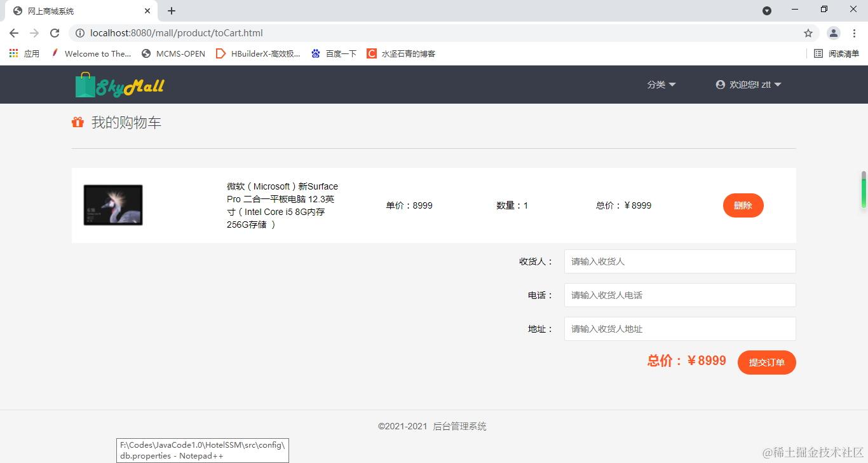This screenshot has height=463, width=868.
Task: Click the site info icon before the URL
Action: point(80,33)
